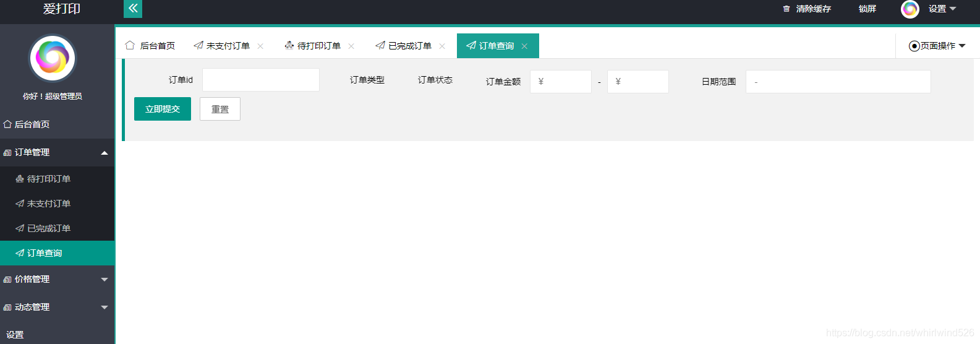The width and height of the screenshot is (980, 344).
Task: Switch to 后台首页 tab
Action: click(x=149, y=46)
